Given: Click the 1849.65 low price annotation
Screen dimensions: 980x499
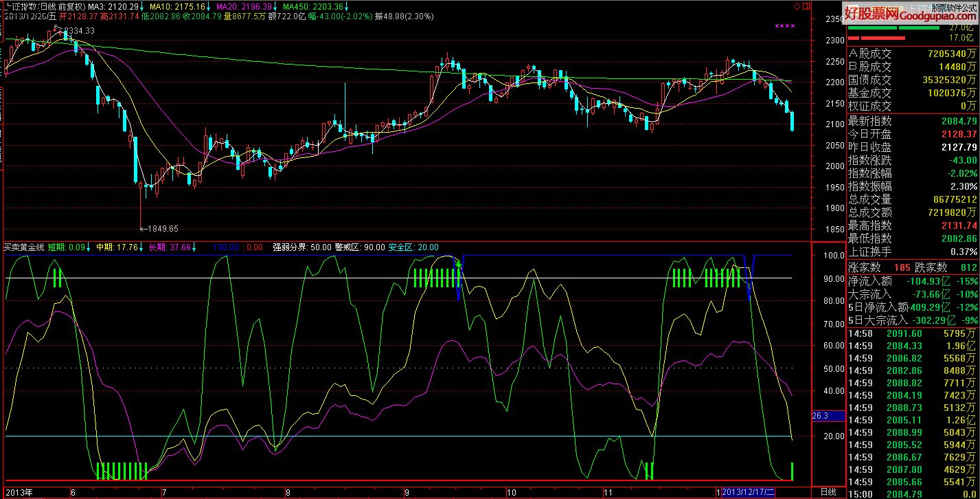Looking at the screenshot, I should pos(162,228).
